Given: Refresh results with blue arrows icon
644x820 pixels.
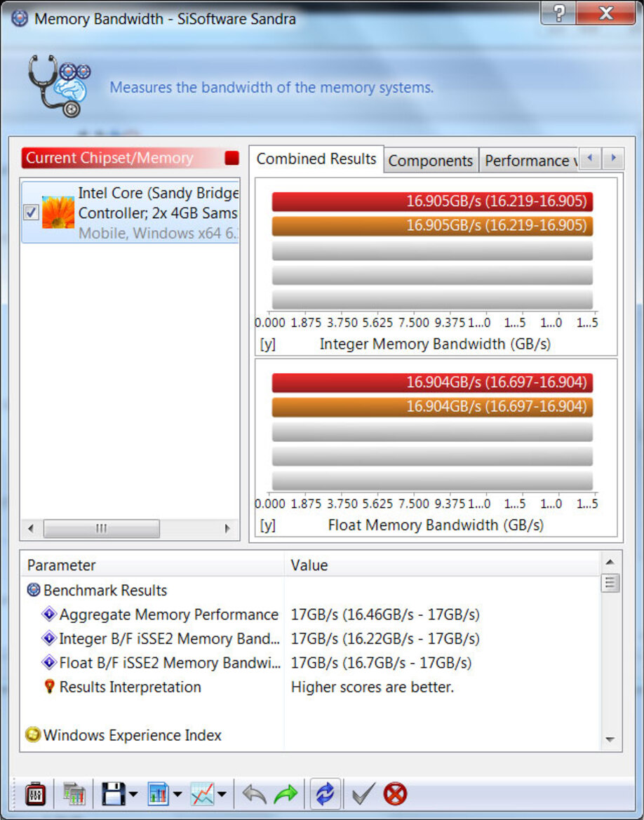Looking at the screenshot, I should 325,794.
